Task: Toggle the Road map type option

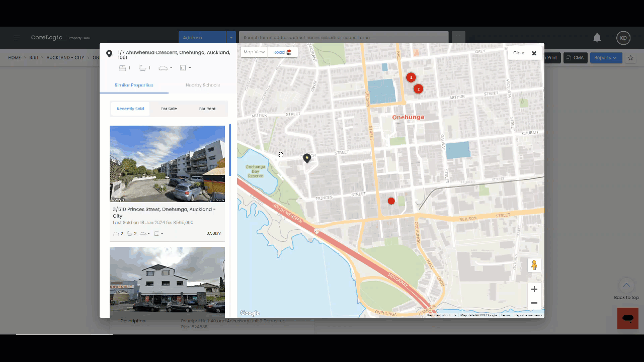Action: 282,52
